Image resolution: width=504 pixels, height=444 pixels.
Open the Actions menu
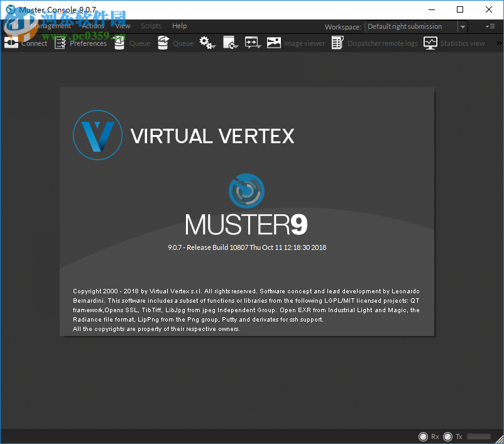tap(92, 26)
